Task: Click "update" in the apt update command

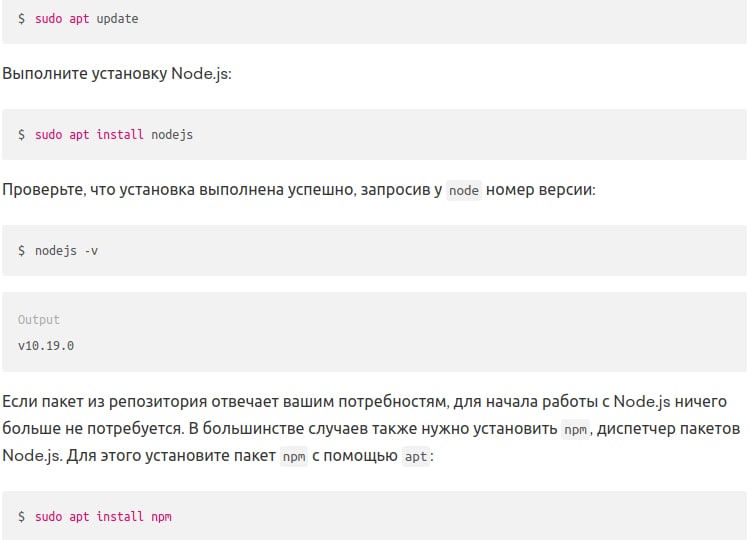Action: tap(117, 19)
